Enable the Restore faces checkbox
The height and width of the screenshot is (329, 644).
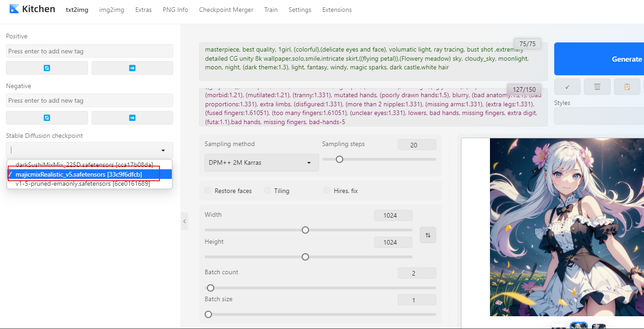(x=208, y=191)
